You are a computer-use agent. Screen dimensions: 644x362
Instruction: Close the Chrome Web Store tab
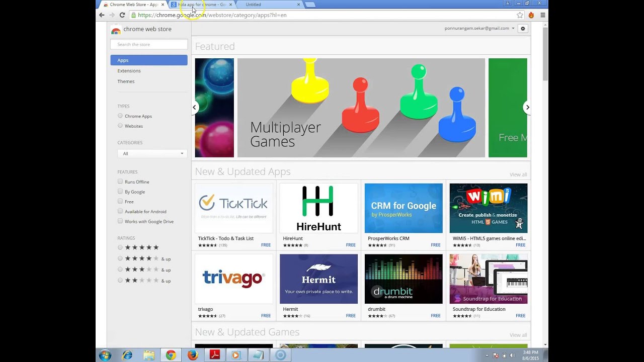coord(163,5)
